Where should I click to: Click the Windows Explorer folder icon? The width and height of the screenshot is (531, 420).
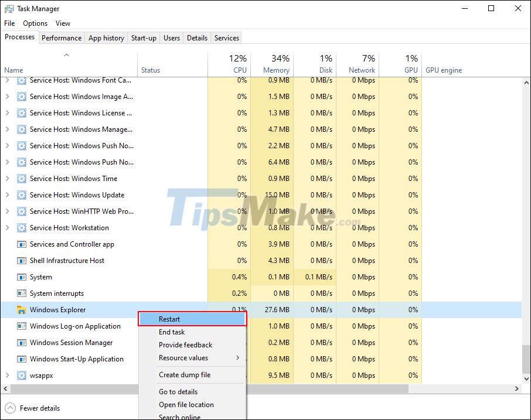pyautogui.click(x=21, y=309)
